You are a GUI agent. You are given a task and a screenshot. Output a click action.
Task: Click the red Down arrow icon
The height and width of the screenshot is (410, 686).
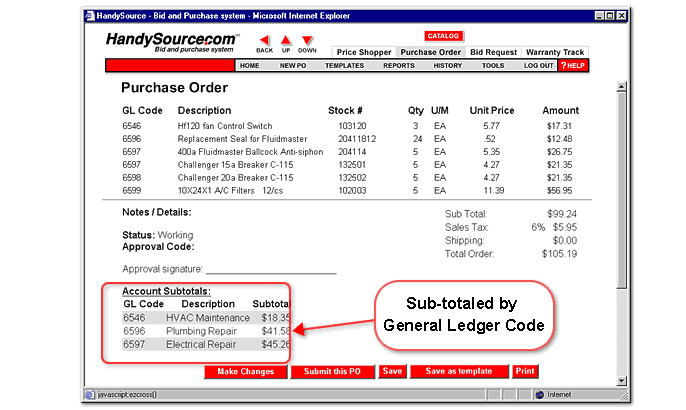tap(307, 38)
